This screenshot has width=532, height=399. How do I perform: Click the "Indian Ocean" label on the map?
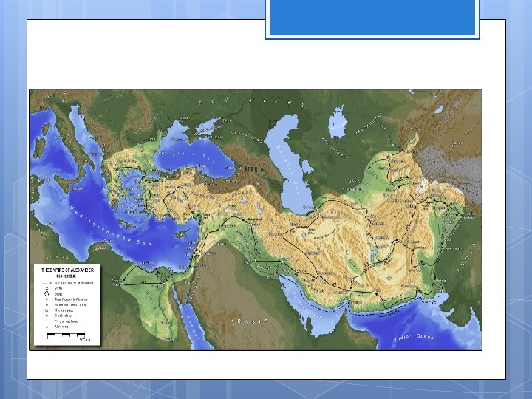tap(414, 338)
